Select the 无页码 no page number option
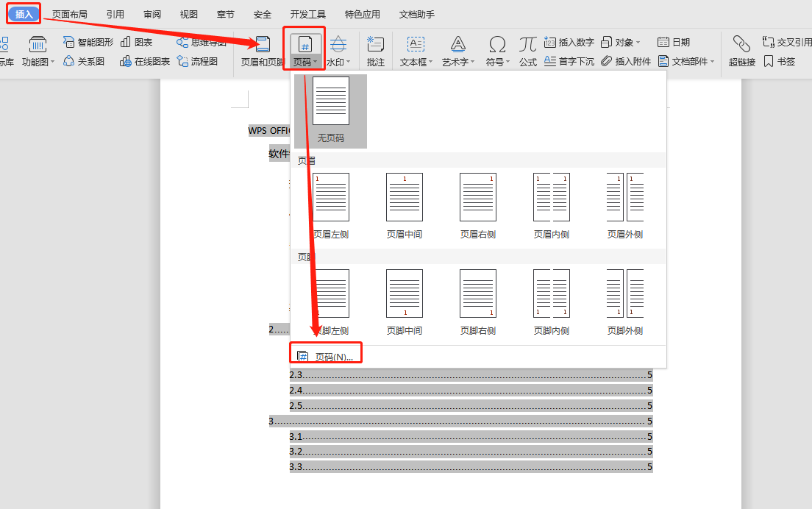This screenshot has width=812, height=509. (x=330, y=111)
